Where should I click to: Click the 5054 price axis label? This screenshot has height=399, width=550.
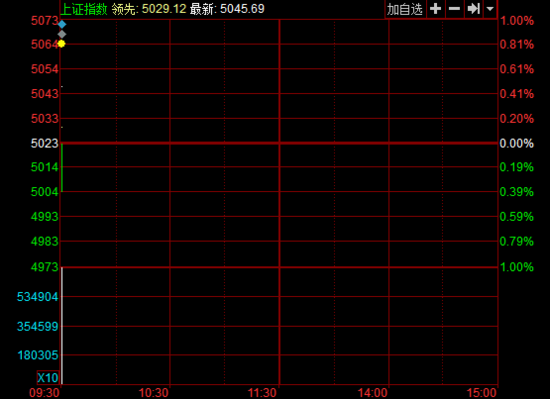pos(44,69)
